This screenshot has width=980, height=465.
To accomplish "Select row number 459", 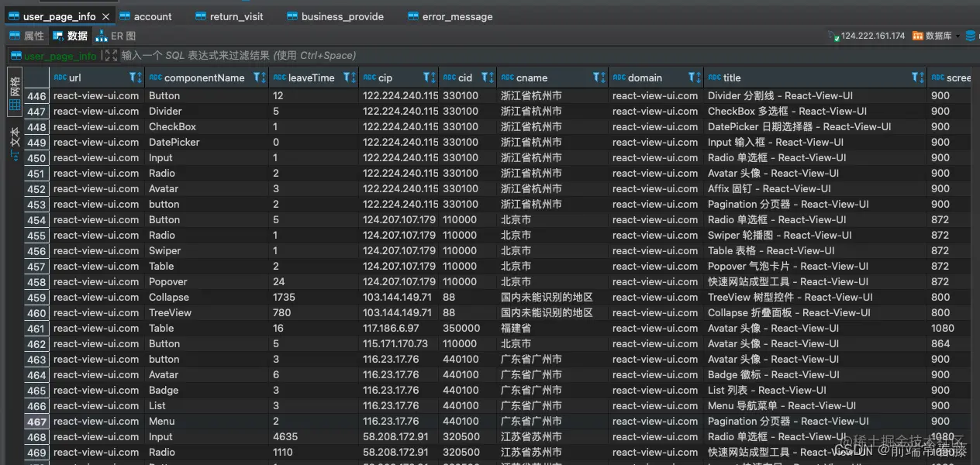I will (36, 298).
